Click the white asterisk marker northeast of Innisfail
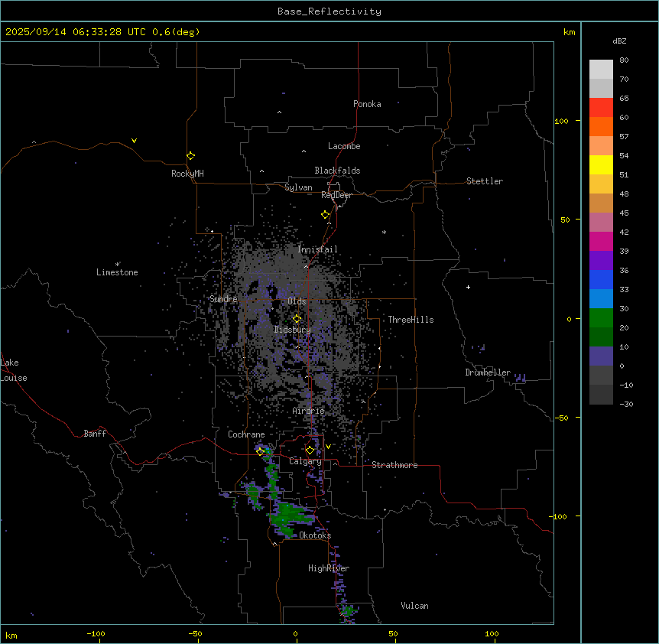The height and width of the screenshot is (644, 659). point(384,232)
